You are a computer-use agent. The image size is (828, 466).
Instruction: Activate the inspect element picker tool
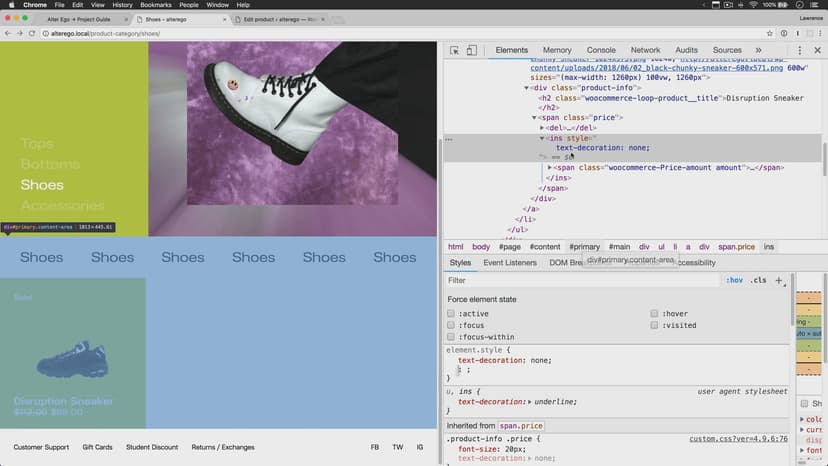tap(454, 50)
